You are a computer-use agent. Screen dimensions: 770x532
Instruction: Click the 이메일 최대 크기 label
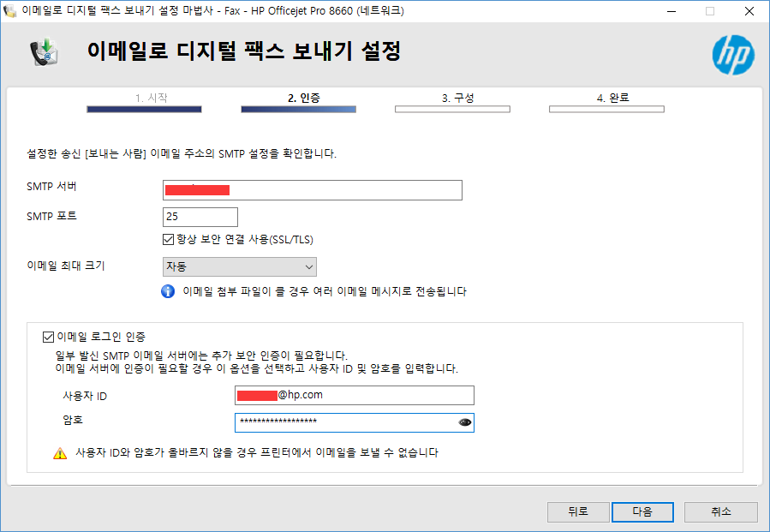[x=66, y=266]
